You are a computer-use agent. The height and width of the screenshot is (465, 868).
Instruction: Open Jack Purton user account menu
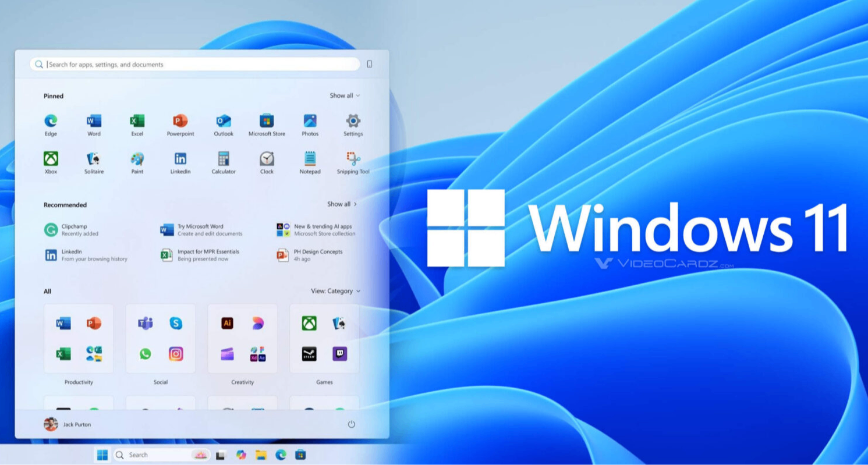(x=68, y=424)
